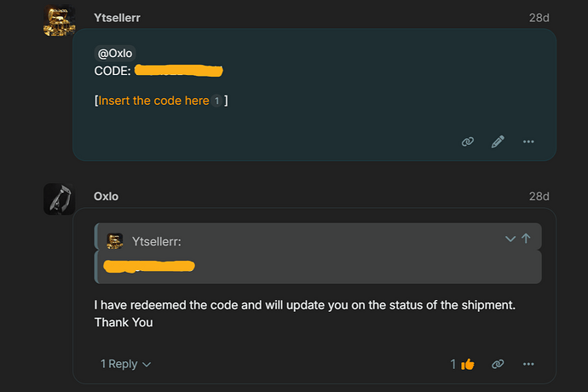Click the 28d timestamp on Ytsellerr's post
Image resolution: width=588 pixels, height=392 pixels.
click(x=539, y=18)
